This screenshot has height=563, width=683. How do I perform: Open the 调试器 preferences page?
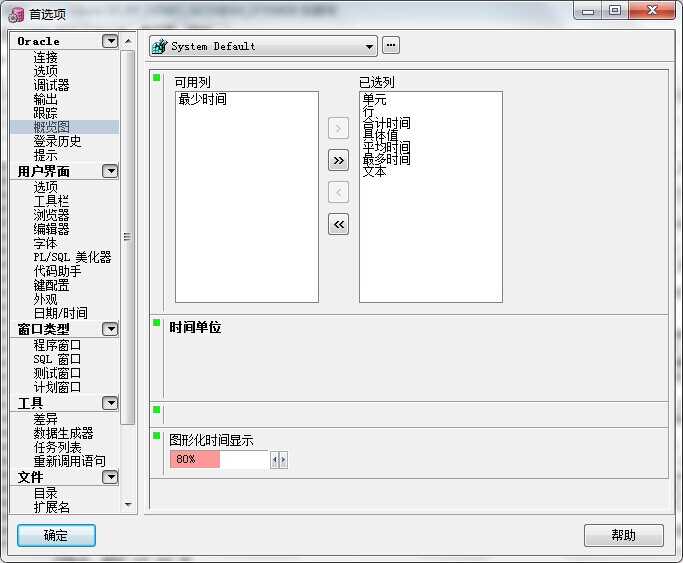click(51, 85)
